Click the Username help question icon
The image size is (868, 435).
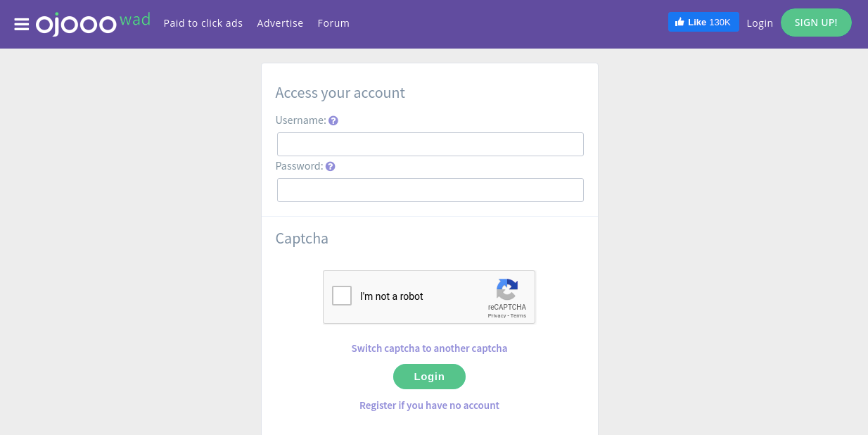[333, 120]
